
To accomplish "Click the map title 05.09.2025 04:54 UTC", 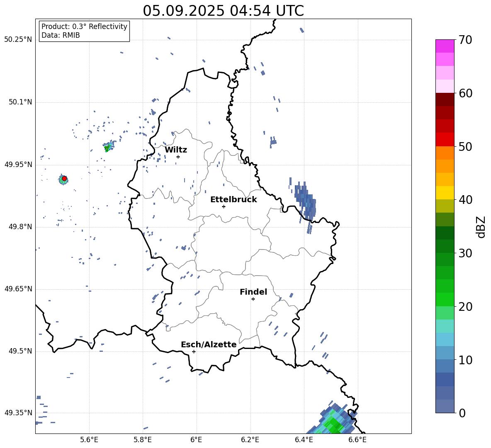I will [223, 11].
